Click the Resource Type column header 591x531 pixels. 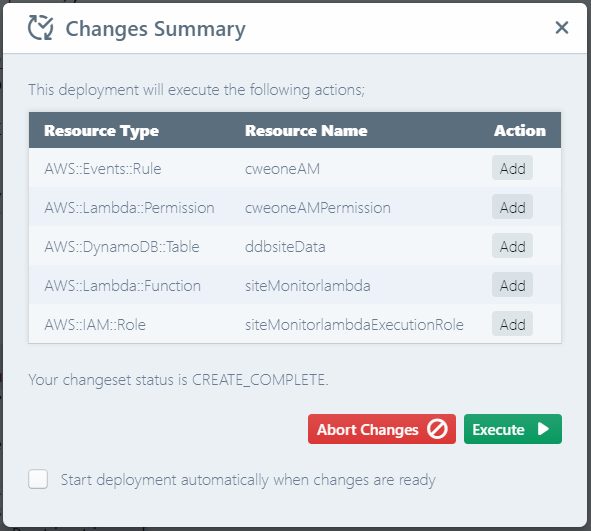click(101, 131)
